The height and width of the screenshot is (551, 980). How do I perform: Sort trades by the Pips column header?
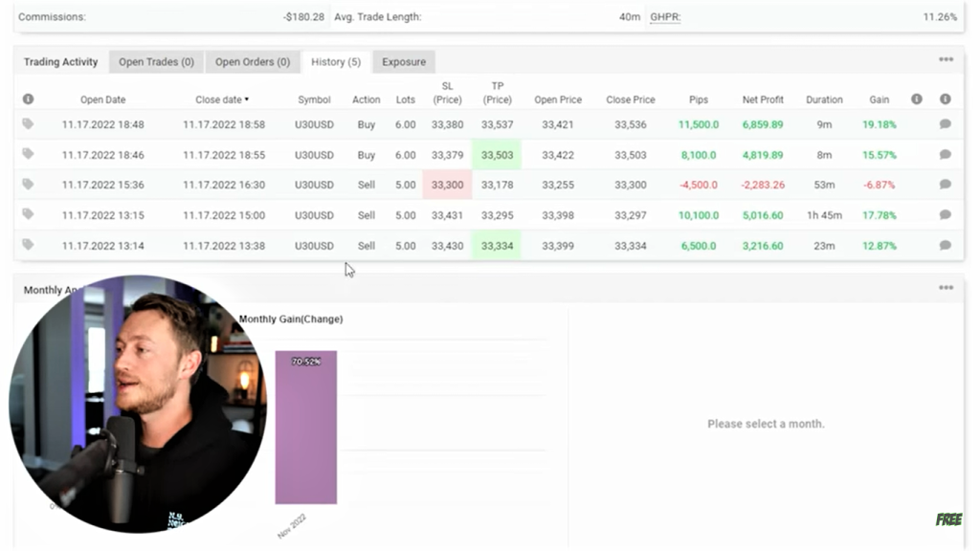pos(699,99)
